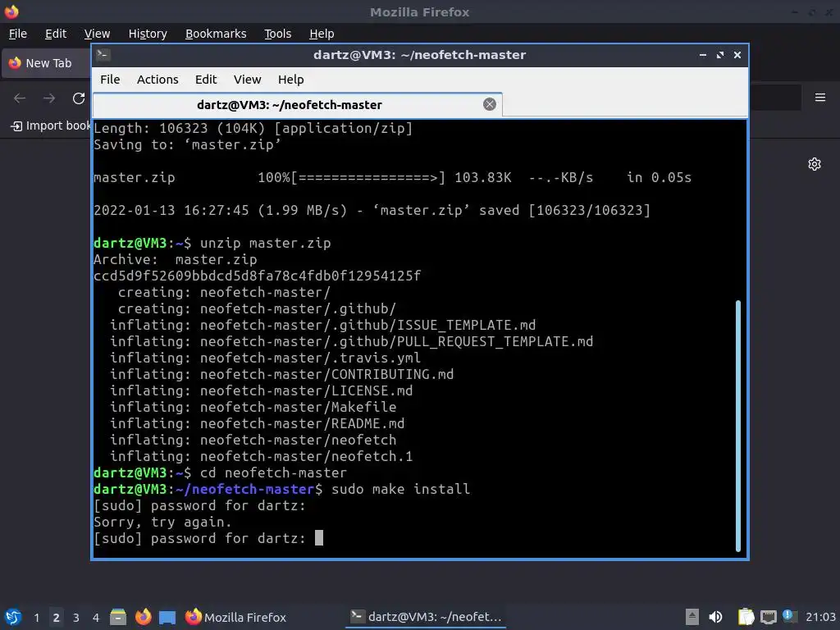Click the sudo password prompt cursor

coord(319,538)
